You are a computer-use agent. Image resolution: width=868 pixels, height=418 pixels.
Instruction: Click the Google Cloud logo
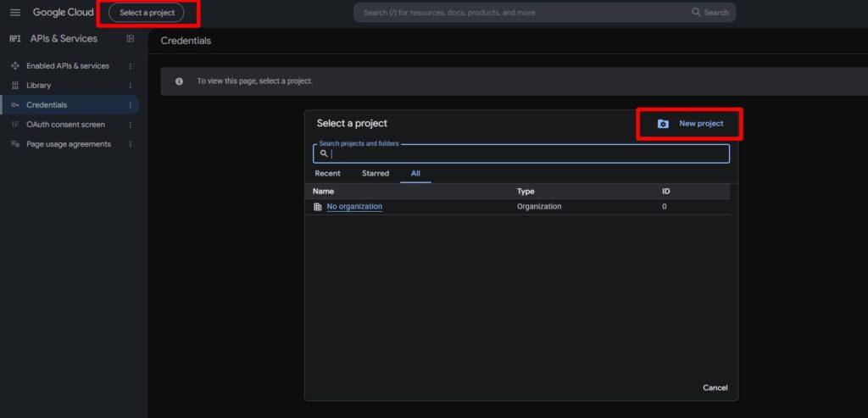coord(63,12)
